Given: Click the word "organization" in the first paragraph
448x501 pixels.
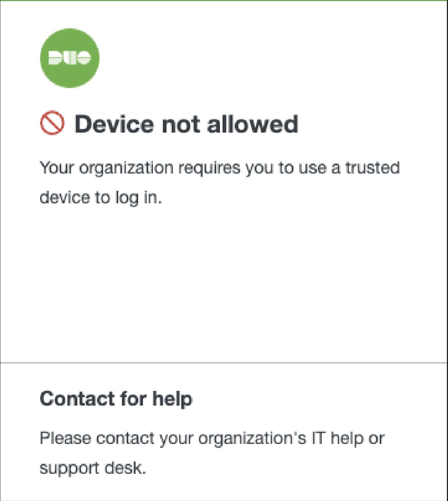Looking at the screenshot, I should (x=126, y=168).
